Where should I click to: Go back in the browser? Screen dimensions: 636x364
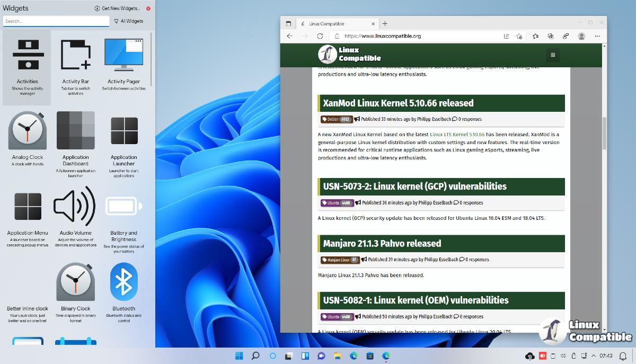[x=289, y=36]
